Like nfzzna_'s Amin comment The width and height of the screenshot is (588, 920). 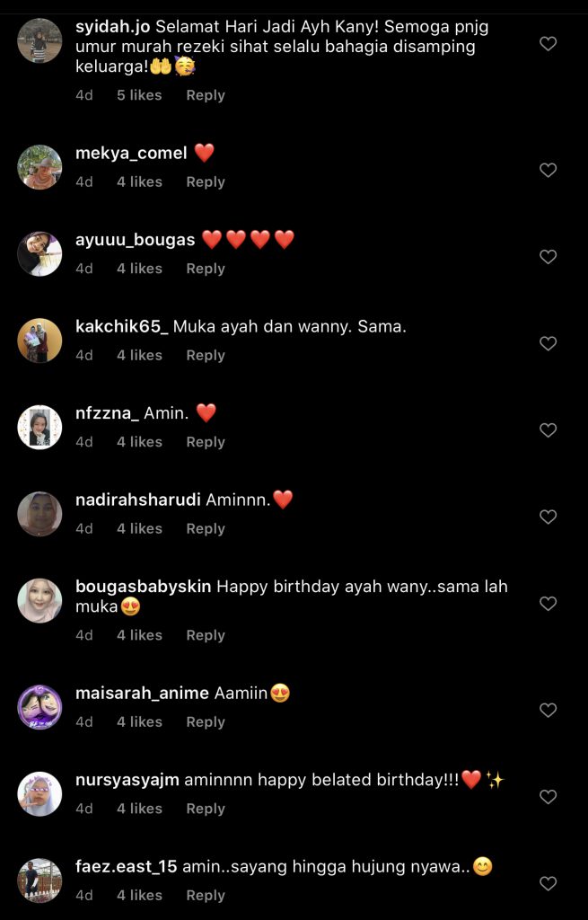(x=548, y=430)
